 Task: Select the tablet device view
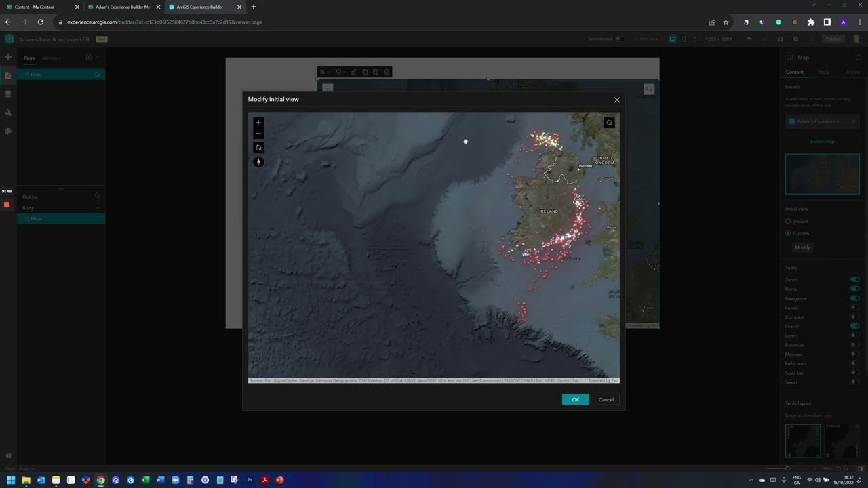pos(684,39)
